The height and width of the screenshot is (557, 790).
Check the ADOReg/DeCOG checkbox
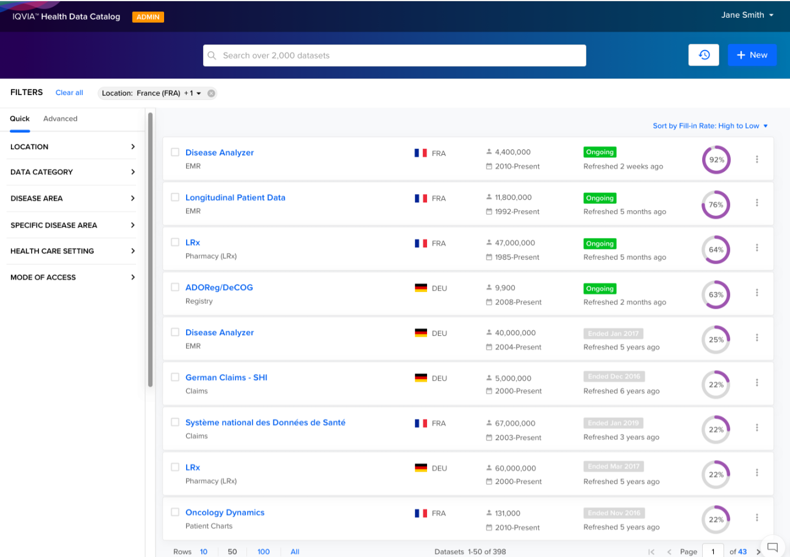point(175,287)
